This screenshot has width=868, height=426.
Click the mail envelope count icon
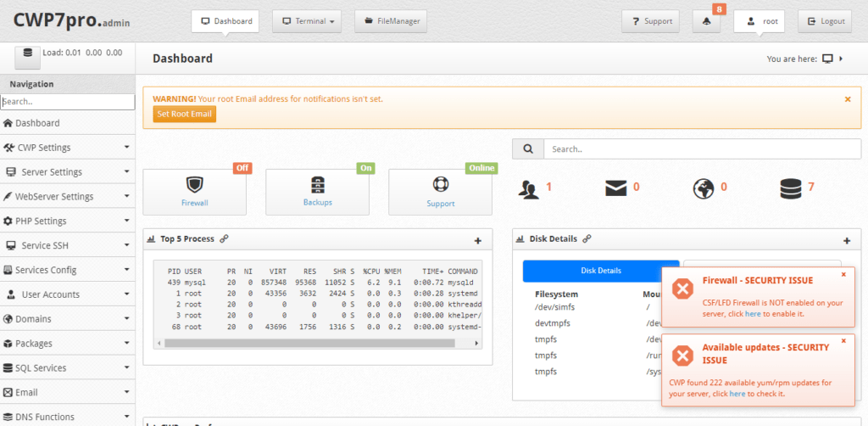point(615,188)
